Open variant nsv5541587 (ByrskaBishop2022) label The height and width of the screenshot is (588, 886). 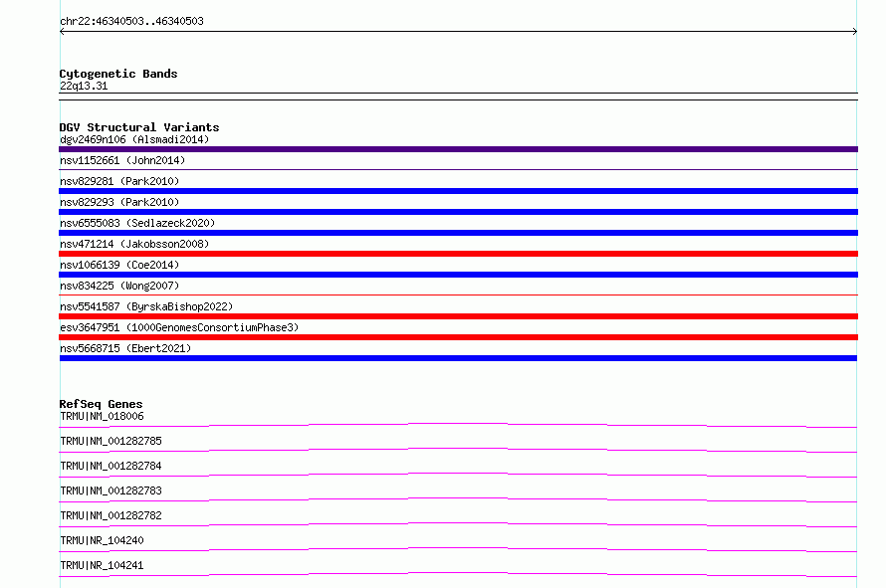pos(146,306)
